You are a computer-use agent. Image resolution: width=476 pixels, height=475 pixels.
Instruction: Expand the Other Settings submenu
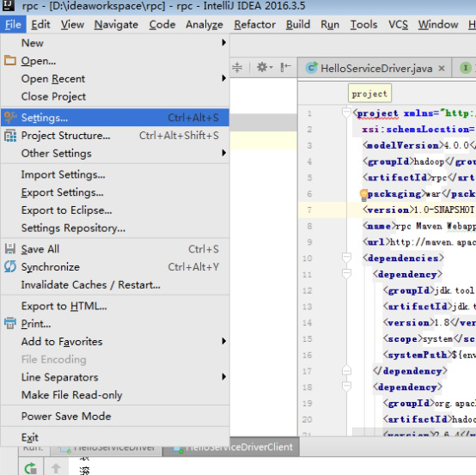(x=115, y=153)
